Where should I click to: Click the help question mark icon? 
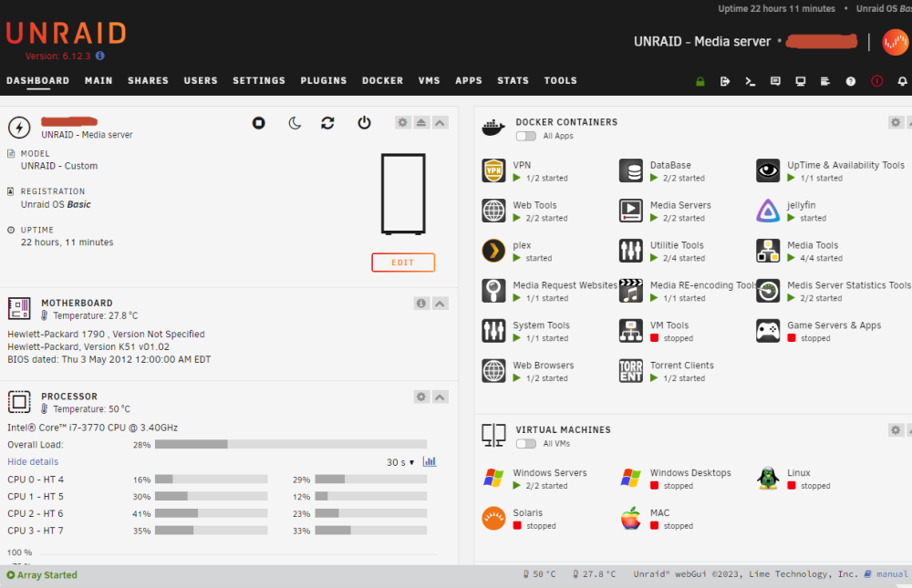pyautogui.click(x=850, y=81)
